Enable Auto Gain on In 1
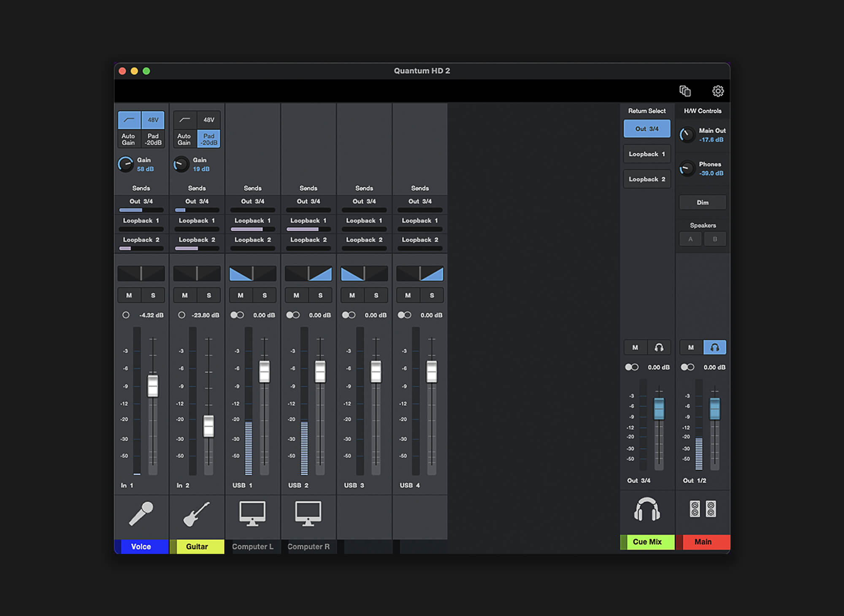Viewport: 844px width, 616px height. click(x=128, y=139)
